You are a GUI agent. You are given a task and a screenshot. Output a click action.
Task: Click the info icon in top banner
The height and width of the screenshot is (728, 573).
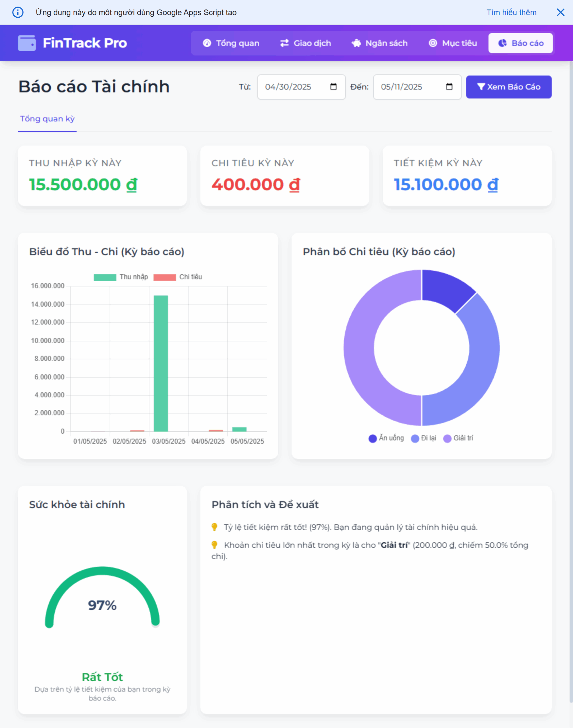click(x=18, y=13)
